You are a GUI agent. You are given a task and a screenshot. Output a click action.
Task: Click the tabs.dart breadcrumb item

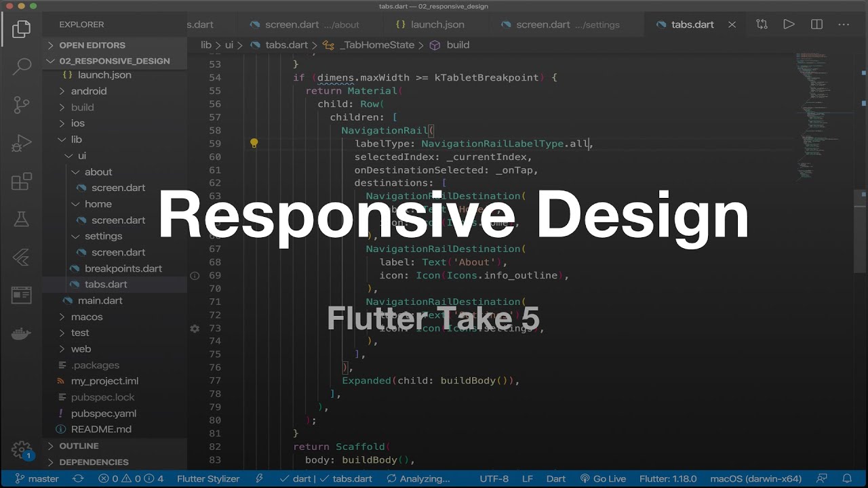point(279,45)
